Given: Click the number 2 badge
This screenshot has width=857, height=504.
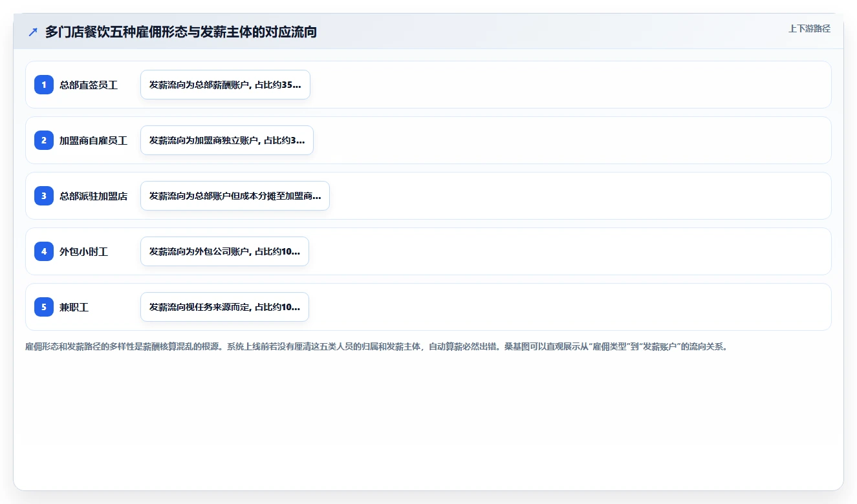Looking at the screenshot, I should point(44,140).
